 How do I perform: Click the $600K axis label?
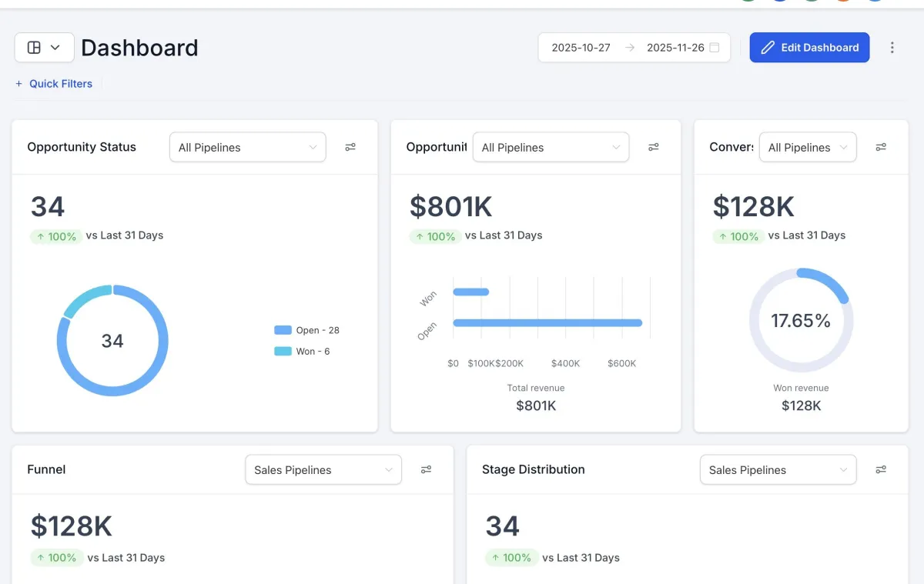pos(622,363)
